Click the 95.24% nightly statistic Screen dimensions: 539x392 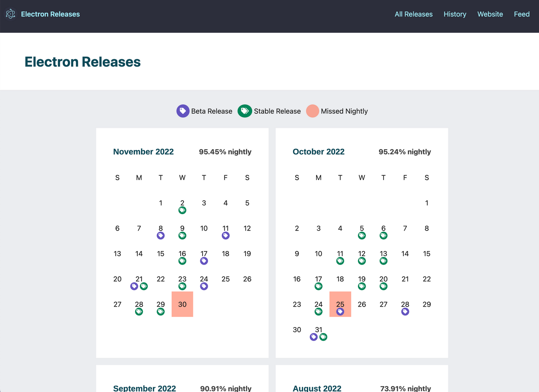point(405,152)
